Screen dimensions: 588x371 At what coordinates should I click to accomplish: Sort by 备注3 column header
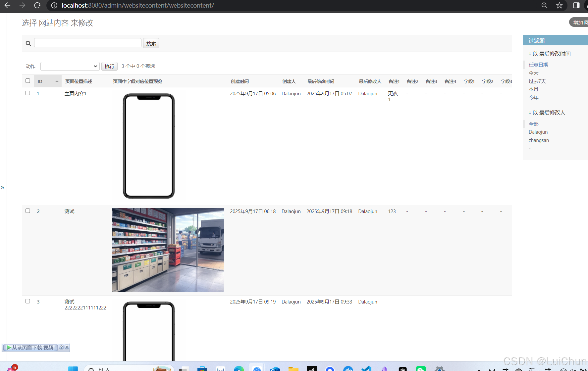(431, 81)
